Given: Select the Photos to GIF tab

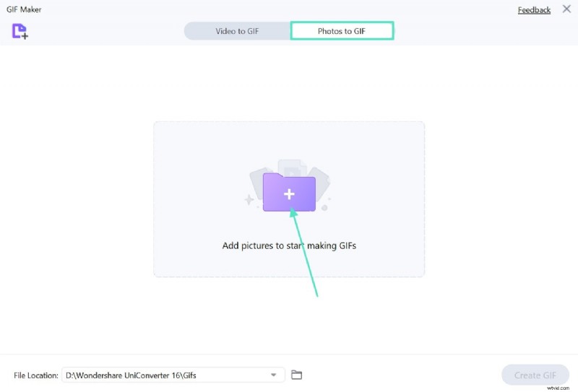Looking at the screenshot, I should point(342,31).
